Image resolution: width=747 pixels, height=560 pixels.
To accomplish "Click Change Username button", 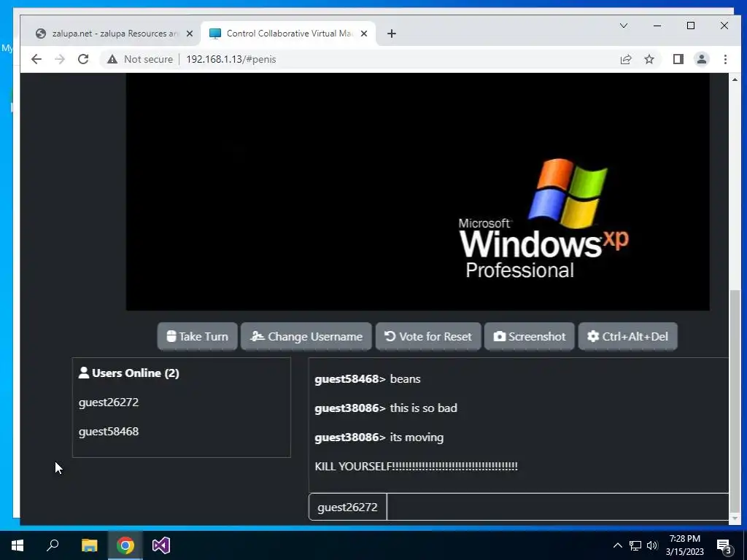I will click(x=306, y=336).
